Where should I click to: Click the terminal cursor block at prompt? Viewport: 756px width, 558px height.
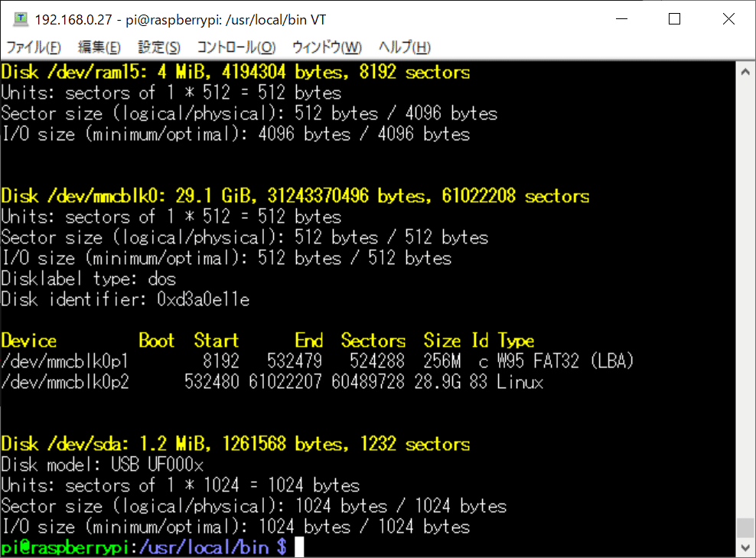[299, 548]
